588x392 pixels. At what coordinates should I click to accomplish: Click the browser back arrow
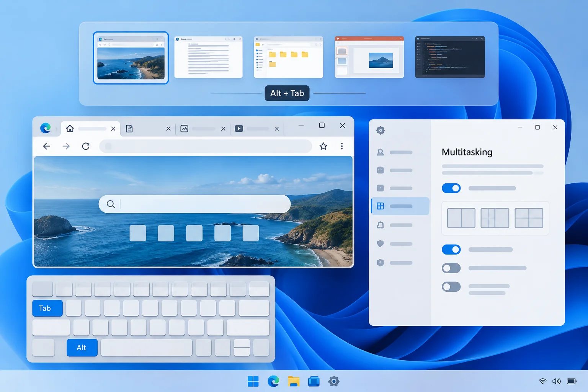point(47,146)
